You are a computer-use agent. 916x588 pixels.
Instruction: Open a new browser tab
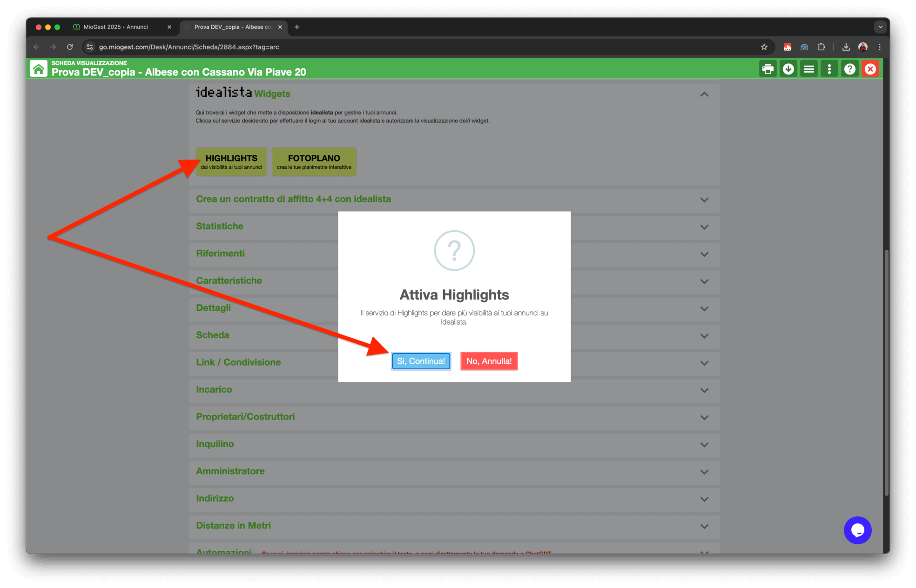tap(297, 27)
